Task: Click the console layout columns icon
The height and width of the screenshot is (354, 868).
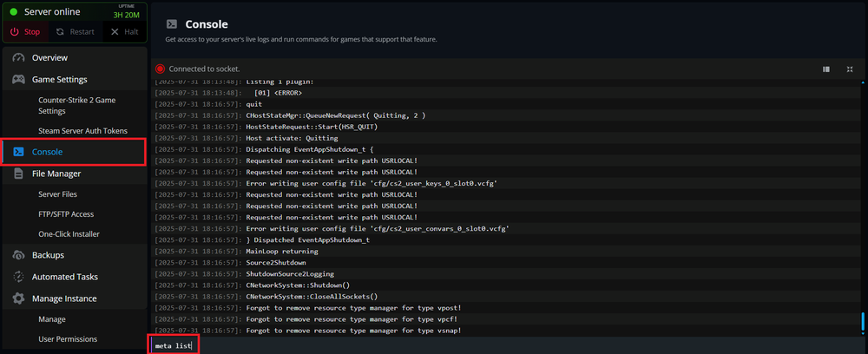Action: pos(826,69)
